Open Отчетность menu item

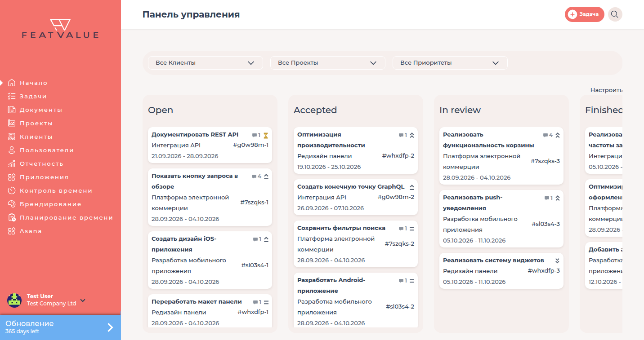click(x=41, y=163)
